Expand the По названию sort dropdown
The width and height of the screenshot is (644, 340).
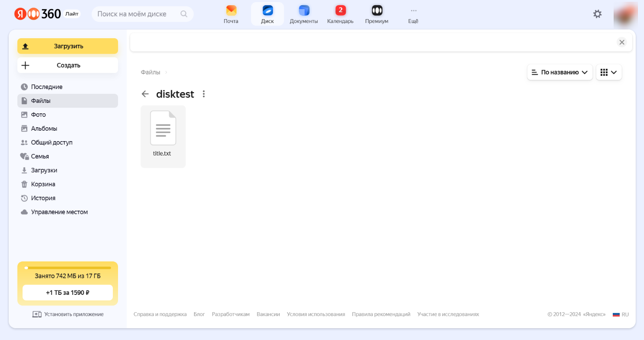[x=559, y=73]
